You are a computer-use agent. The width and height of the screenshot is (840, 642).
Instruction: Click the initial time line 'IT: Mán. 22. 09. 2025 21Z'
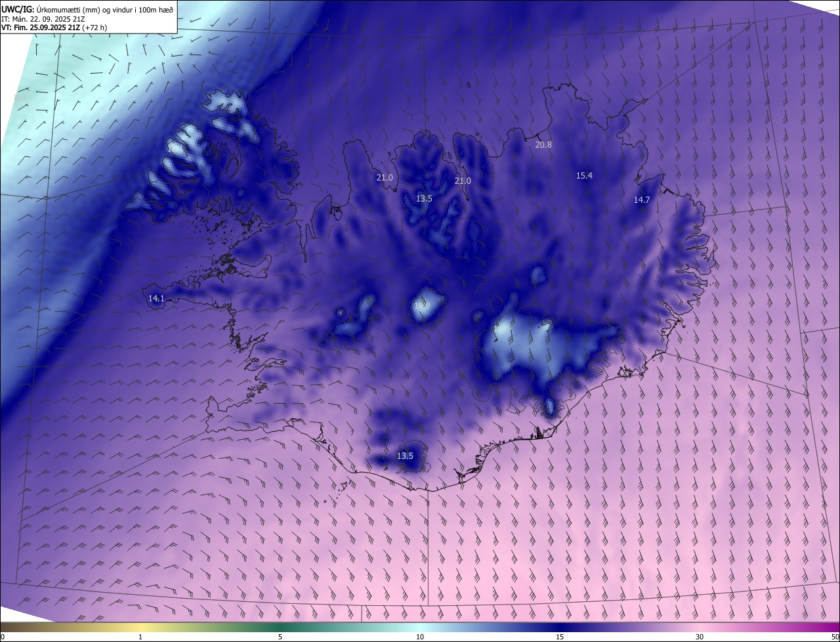point(43,18)
